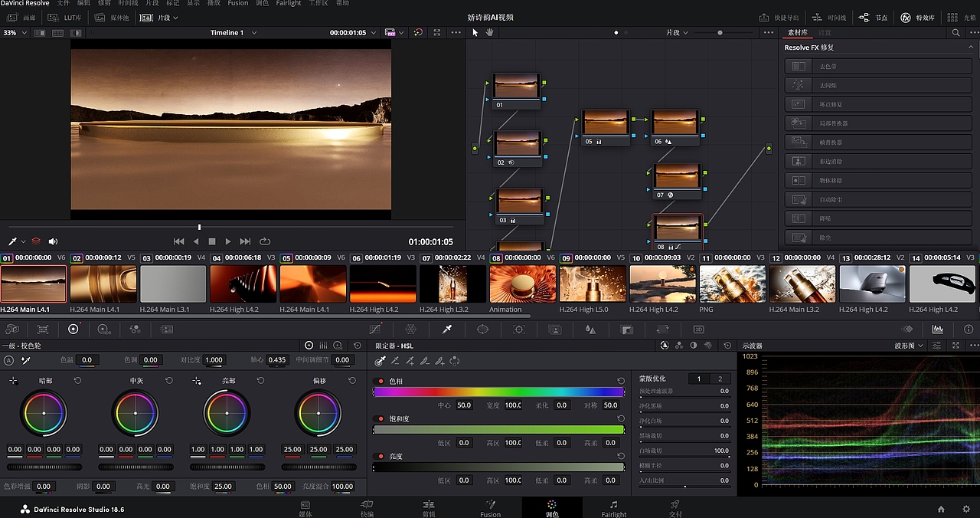Pick qualifier color with HSL eyedropper
This screenshot has height=518, width=980.
pyautogui.click(x=380, y=360)
